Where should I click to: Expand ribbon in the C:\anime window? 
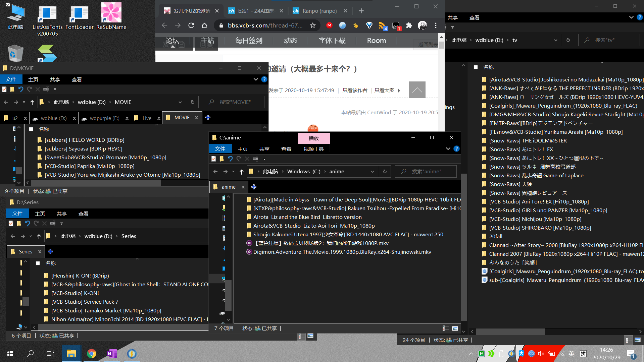(x=448, y=148)
